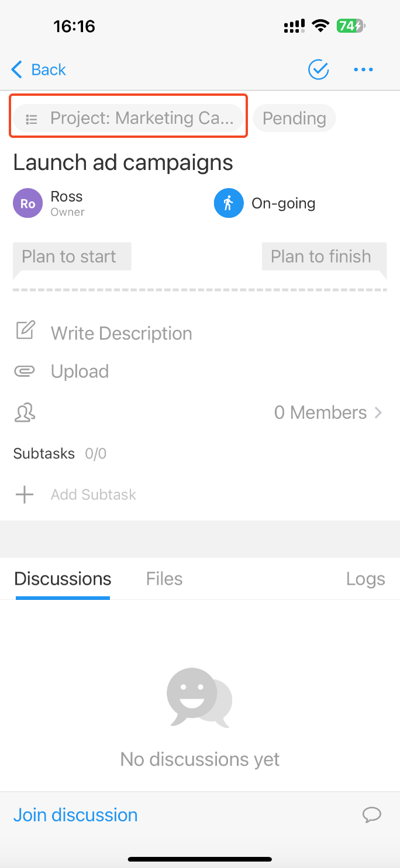Viewport: 400px width, 868px height.
Task: Tap the paperclip Upload icon
Action: point(25,371)
